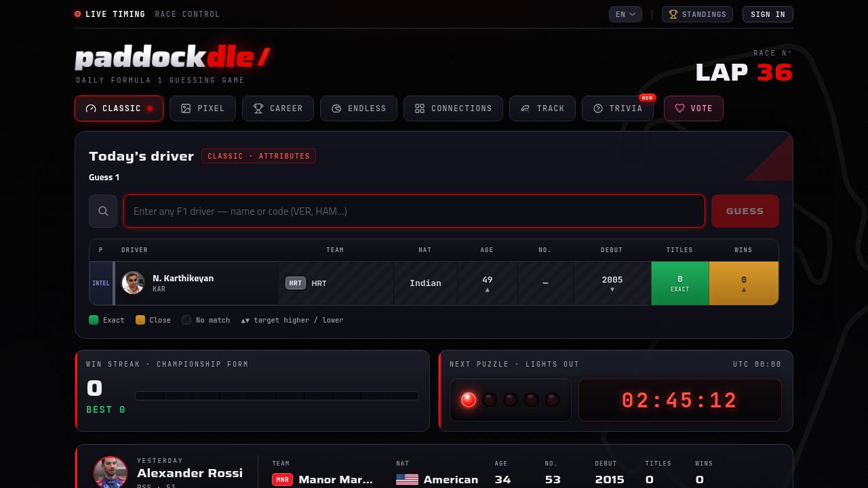Viewport: 868px width, 488px height.
Task: Click the search magnifier icon
Action: click(x=103, y=211)
